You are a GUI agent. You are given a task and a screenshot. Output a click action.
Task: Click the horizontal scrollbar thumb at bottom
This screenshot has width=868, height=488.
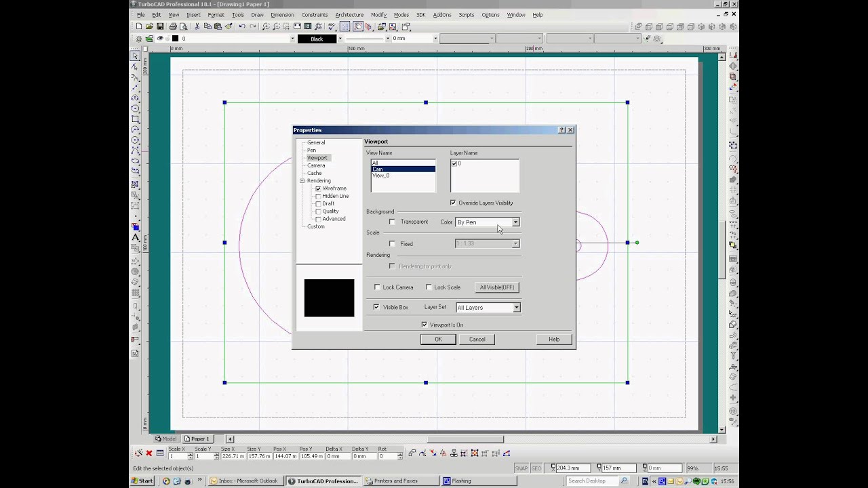(465, 439)
